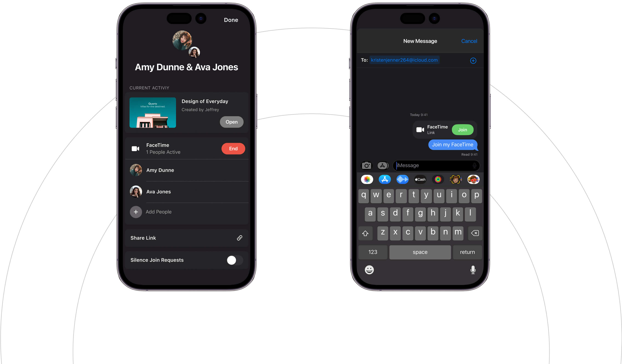Tap Add People to FaceTime call
Viewport: 622px width, 364px height.
tap(158, 212)
